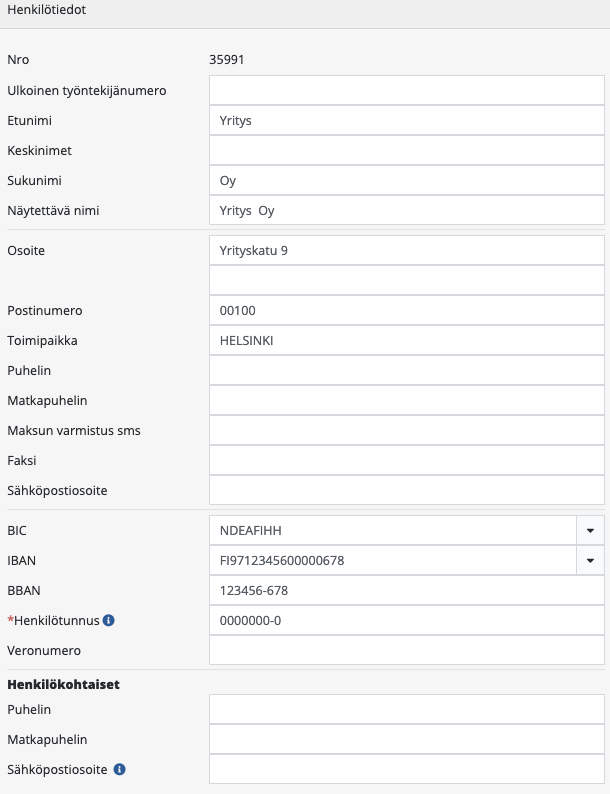Click the Henkilötunnus field with 0000000-0
Image resolution: width=610 pixels, height=794 pixels.
tap(407, 620)
